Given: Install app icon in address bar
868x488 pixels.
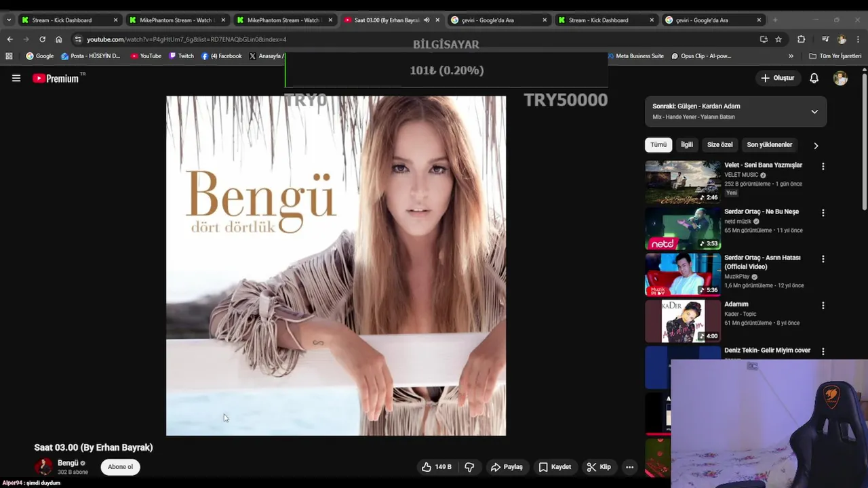Looking at the screenshot, I should click(764, 39).
